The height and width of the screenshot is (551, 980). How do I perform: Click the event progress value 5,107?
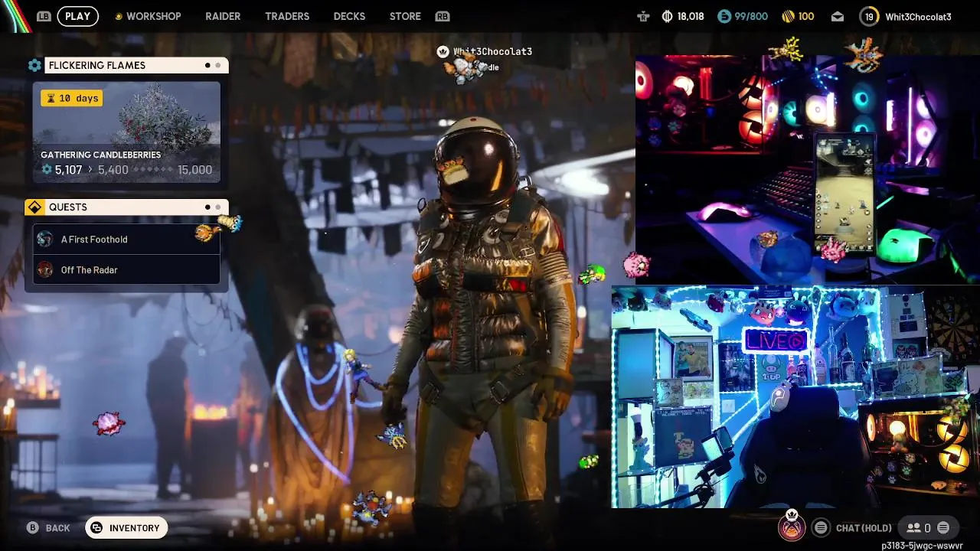coord(68,170)
